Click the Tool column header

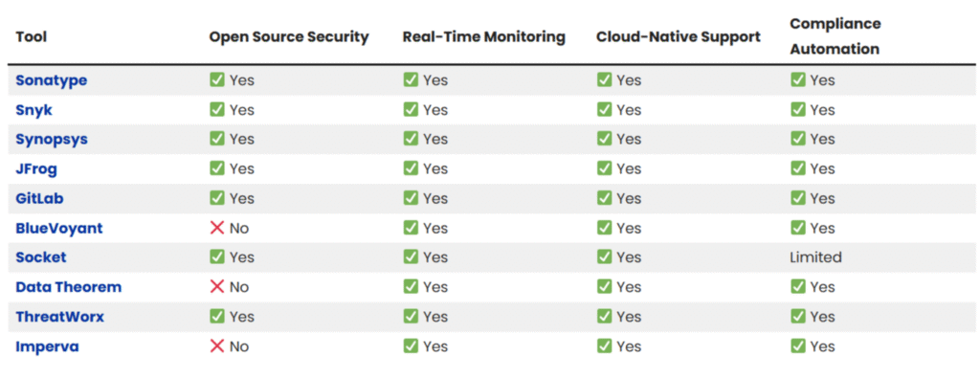(x=32, y=37)
